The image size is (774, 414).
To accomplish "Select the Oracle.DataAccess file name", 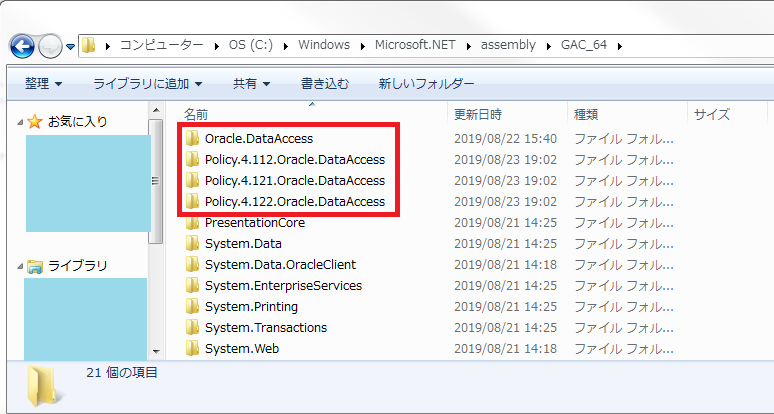I will (259, 139).
